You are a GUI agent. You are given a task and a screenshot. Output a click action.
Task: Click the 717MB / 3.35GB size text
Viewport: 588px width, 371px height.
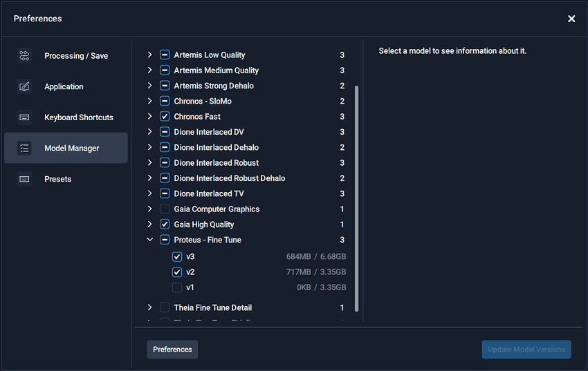pyautogui.click(x=315, y=272)
